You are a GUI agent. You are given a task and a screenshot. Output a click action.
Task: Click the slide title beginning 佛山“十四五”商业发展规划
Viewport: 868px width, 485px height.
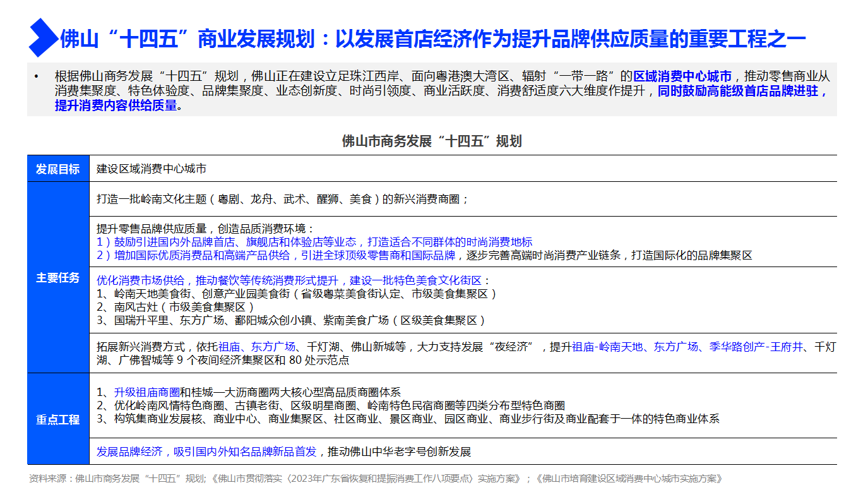point(432,39)
